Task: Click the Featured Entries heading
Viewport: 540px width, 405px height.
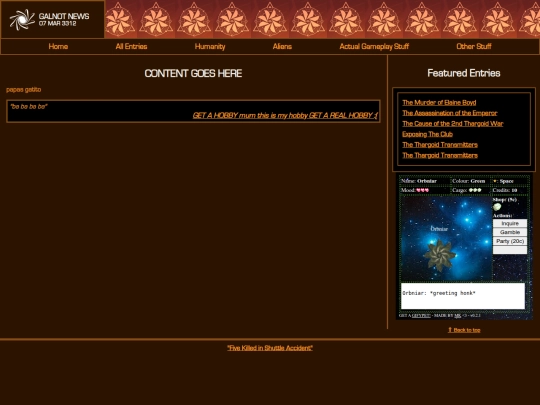Action: (x=464, y=73)
